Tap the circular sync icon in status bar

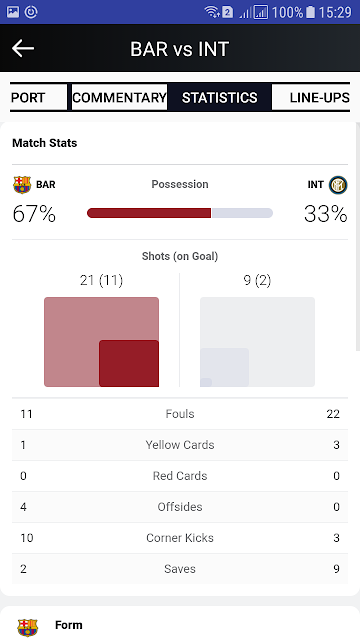[31, 12]
